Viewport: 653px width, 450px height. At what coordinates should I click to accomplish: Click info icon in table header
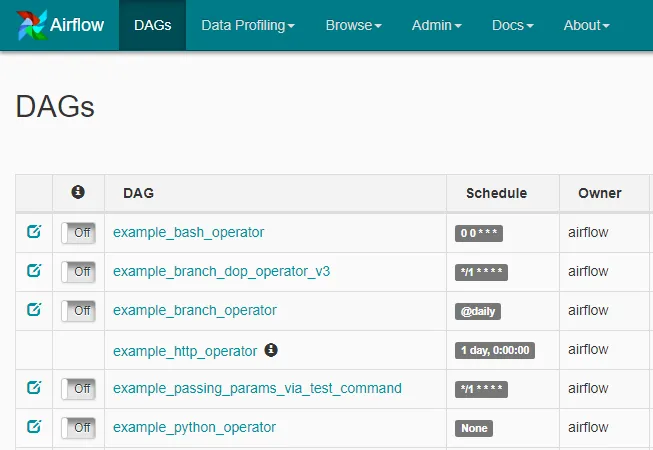point(78,193)
